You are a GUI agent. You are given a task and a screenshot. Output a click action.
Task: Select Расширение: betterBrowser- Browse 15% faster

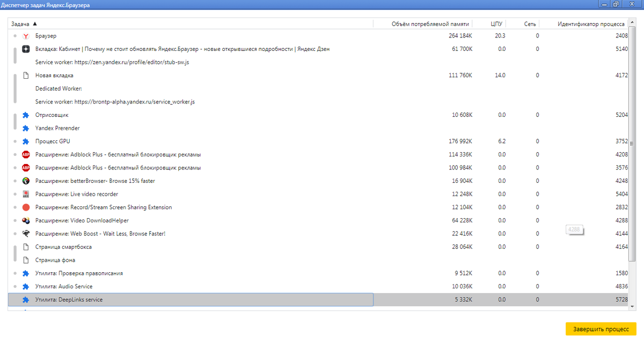[95, 181]
